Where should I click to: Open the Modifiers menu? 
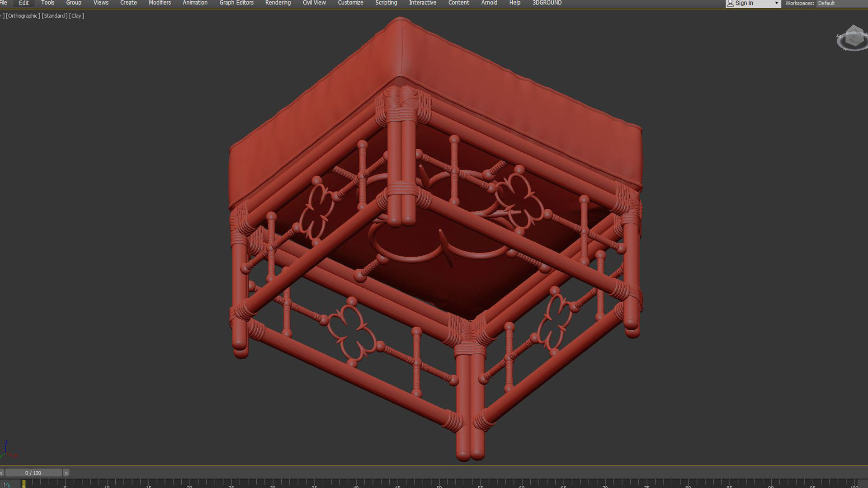coord(160,3)
